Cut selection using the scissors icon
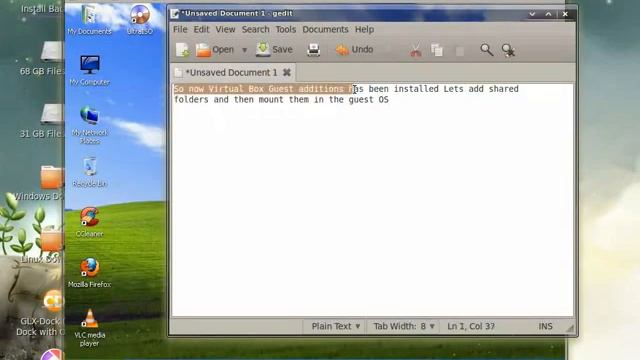This screenshot has height=360, width=640. click(415, 50)
